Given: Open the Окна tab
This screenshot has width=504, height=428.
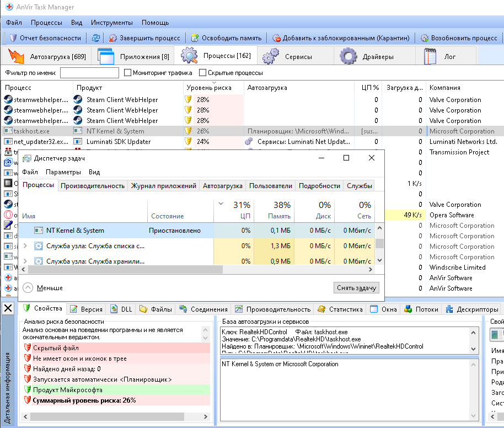Looking at the screenshot, I should [383, 309].
